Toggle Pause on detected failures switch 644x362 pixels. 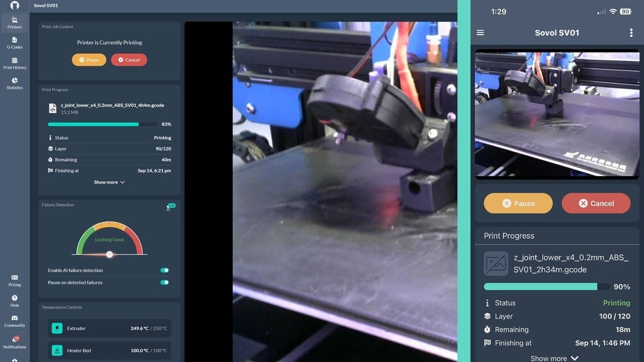pyautogui.click(x=165, y=282)
